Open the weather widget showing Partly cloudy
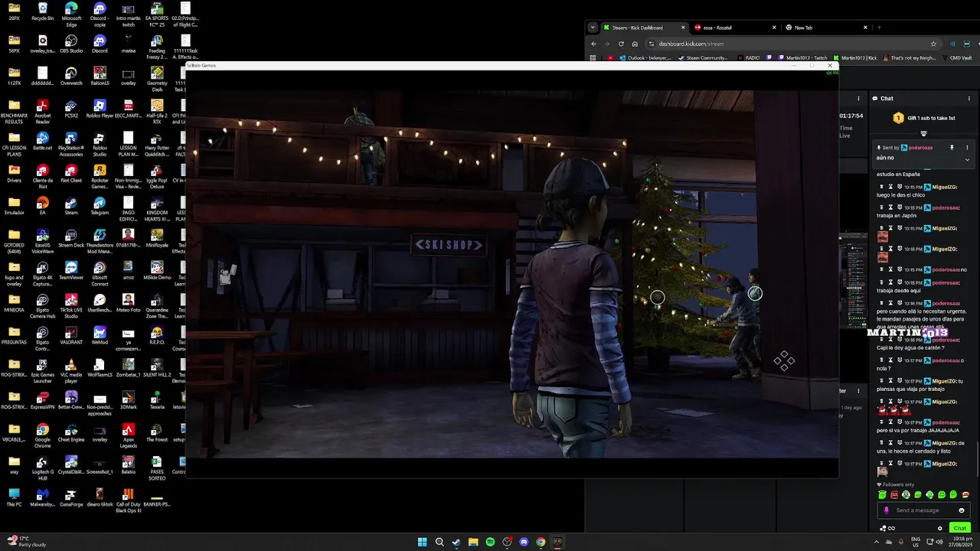980x551 pixels. tap(27, 542)
